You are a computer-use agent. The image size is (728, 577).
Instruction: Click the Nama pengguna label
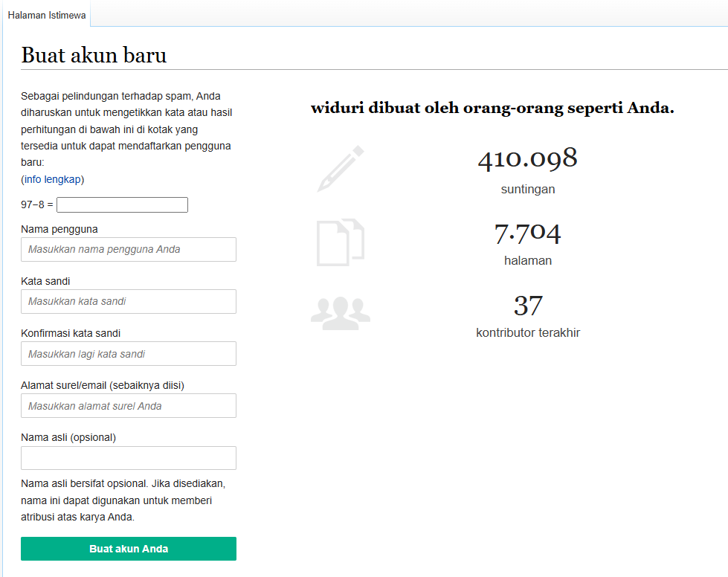pos(59,229)
